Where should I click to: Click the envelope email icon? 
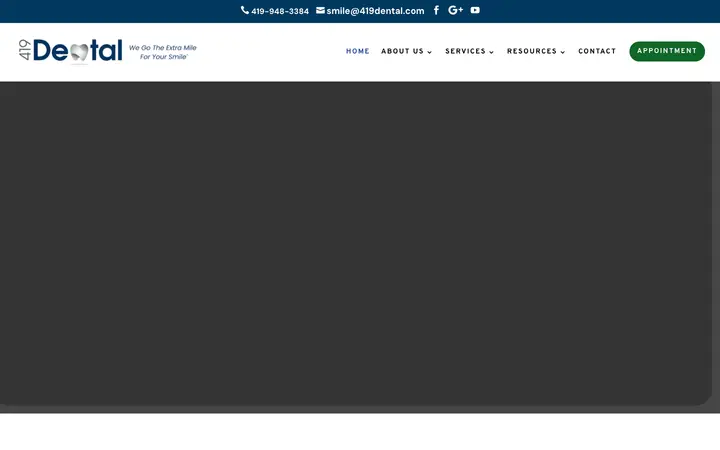pyautogui.click(x=320, y=10)
